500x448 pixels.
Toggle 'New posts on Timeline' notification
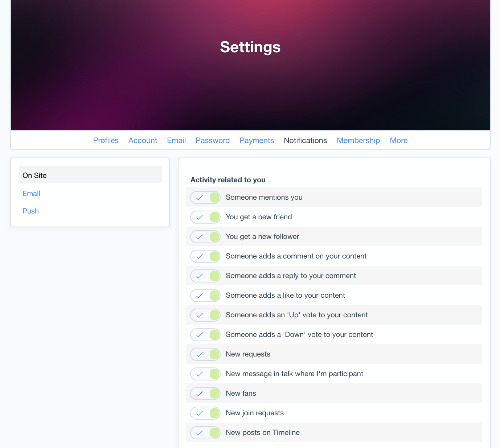[x=205, y=433]
